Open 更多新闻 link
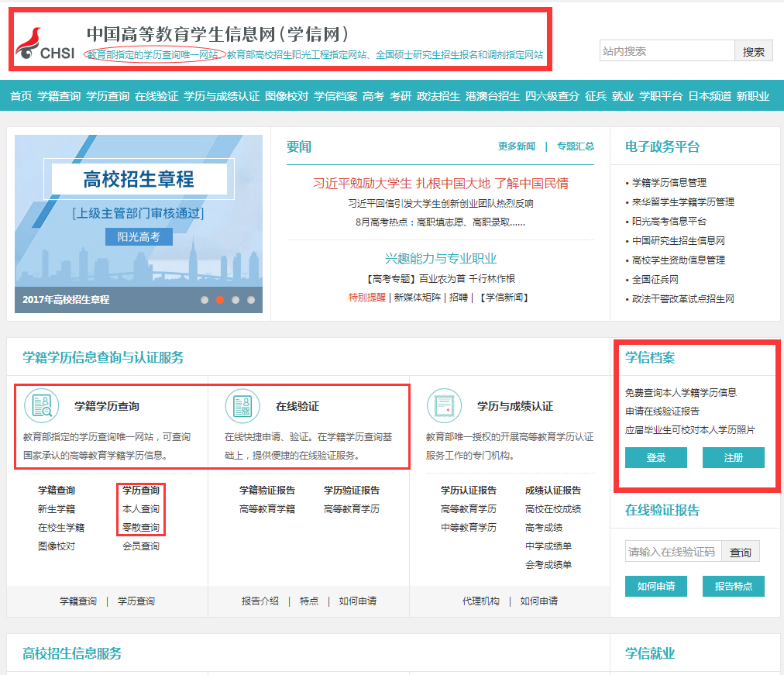 [517, 146]
